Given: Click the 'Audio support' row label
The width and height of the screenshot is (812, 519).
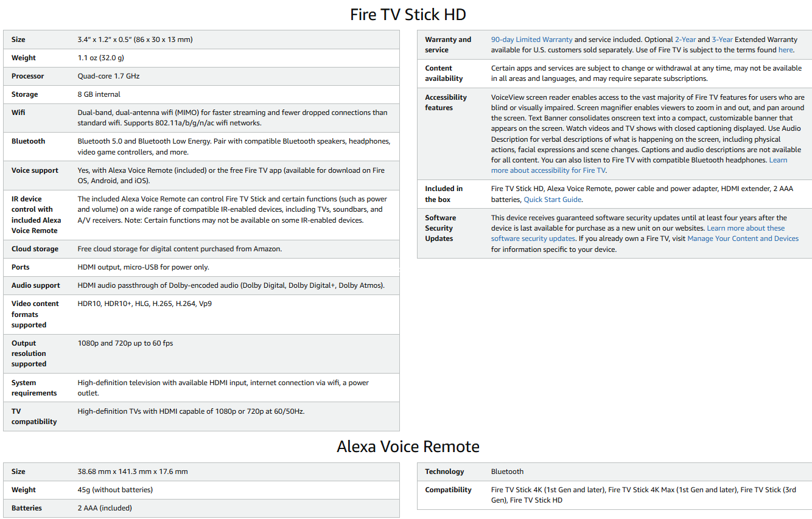Looking at the screenshot, I should [35, 285].
